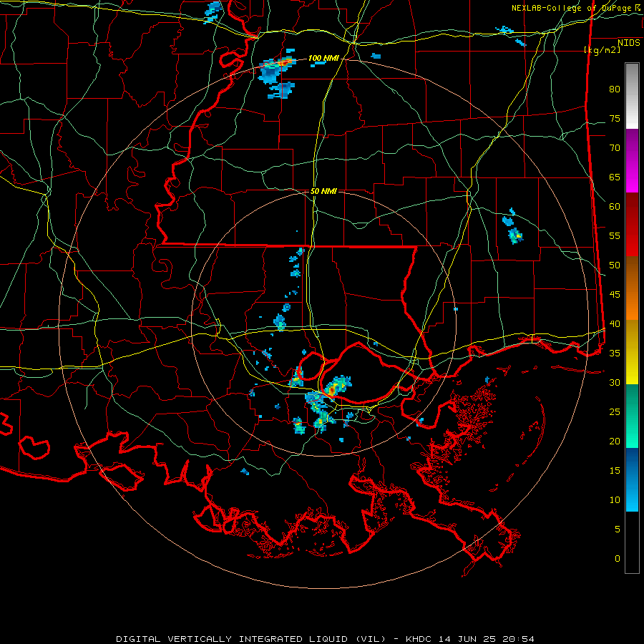Click the NEXLAB-College of DuPage label
This screenshot has width=644, height=644.
click(576, 8)
